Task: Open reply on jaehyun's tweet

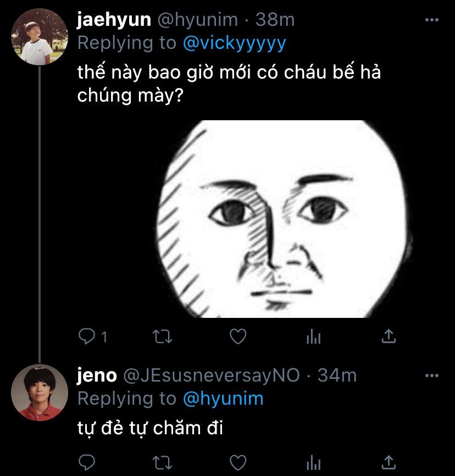Action: click(87, 337)
